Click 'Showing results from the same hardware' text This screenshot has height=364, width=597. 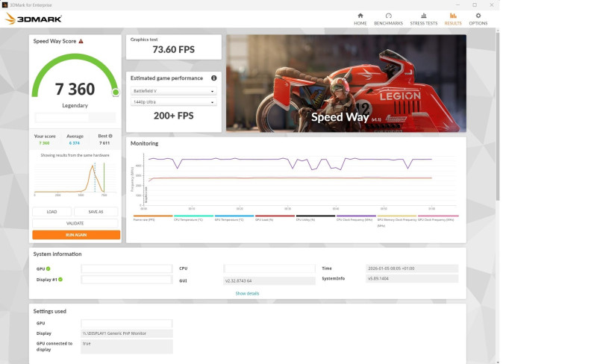tap(75, 155)
